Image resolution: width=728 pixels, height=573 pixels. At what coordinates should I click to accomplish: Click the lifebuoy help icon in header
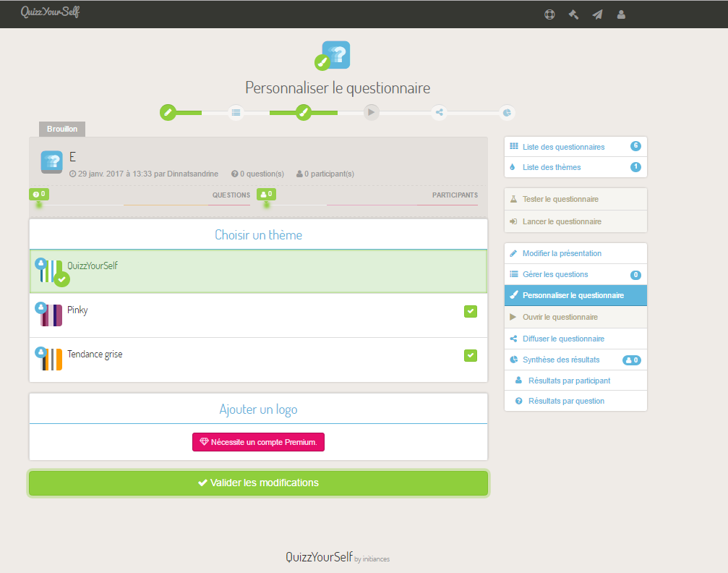(549, 14)
